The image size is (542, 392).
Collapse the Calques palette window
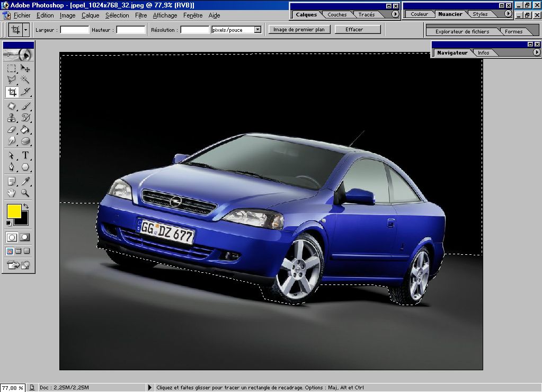coord(389,6)
